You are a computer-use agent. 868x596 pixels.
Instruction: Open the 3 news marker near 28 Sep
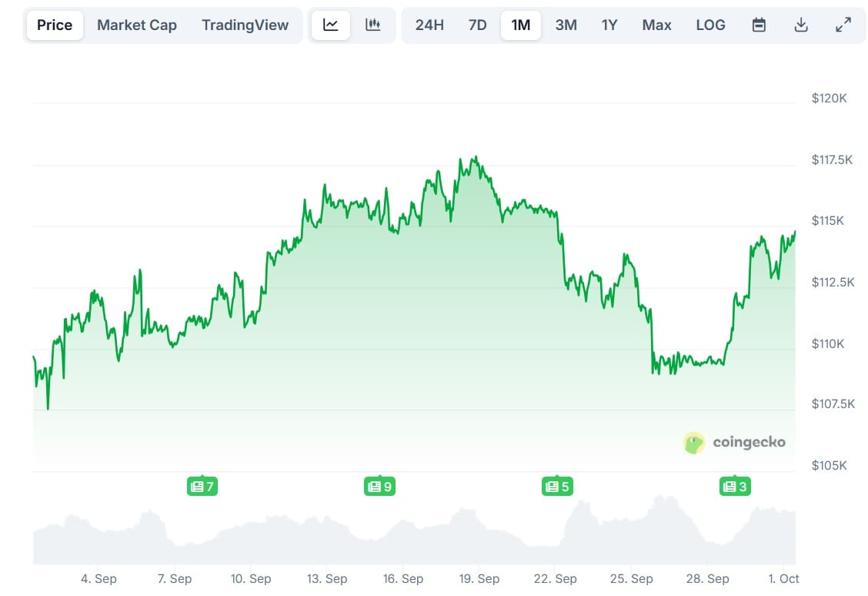point(734,486)
